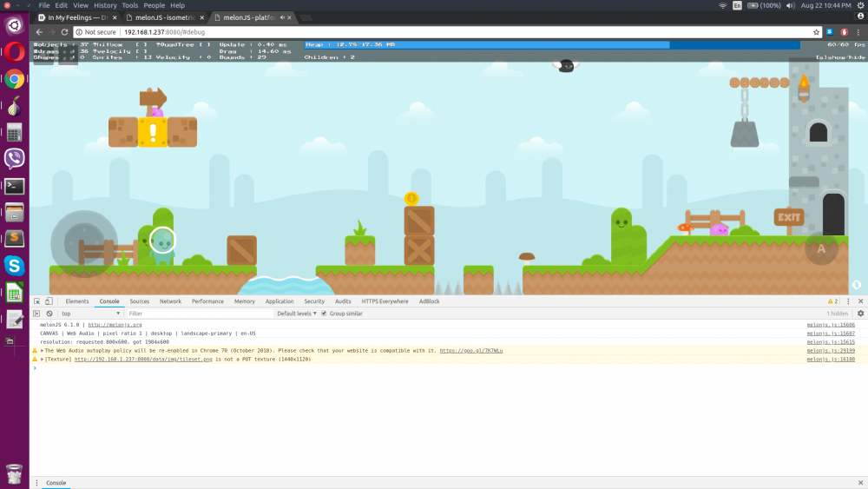Open the Default levels dropdown
Screen dimensions: 868x489
[x=297, y=314]
